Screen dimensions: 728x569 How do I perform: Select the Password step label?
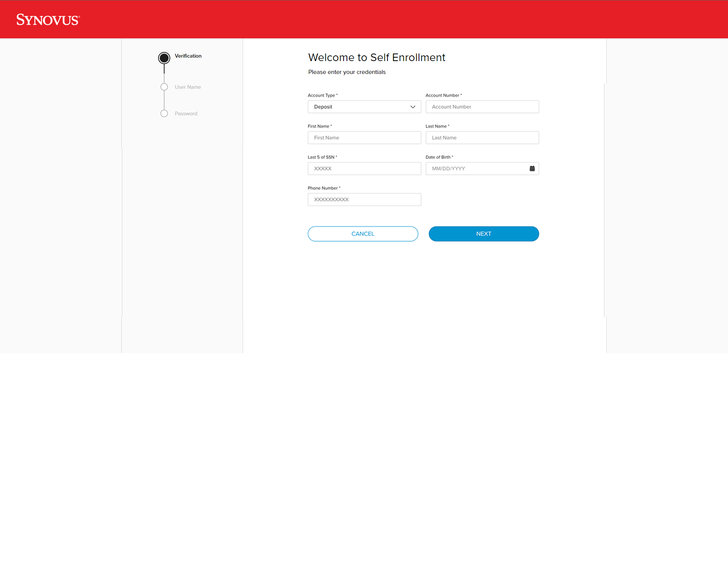[x=186, y=113]
